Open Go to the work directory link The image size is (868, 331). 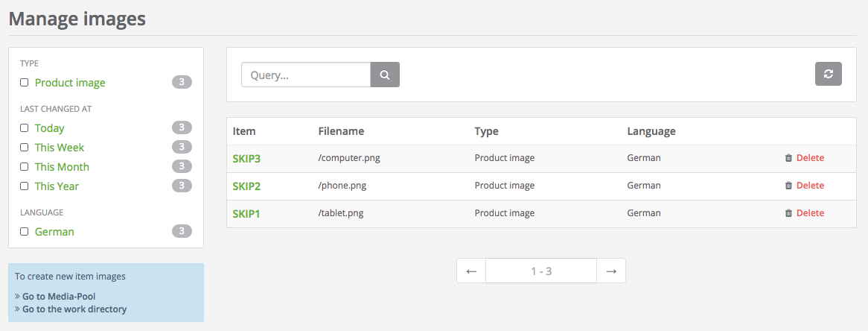(74, 309)
